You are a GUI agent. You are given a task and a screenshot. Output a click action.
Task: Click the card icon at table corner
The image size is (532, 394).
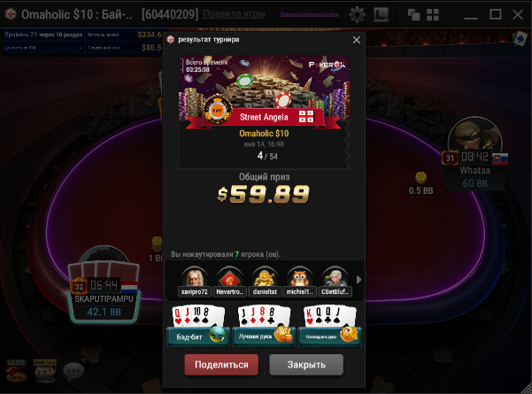coord(520,39)
